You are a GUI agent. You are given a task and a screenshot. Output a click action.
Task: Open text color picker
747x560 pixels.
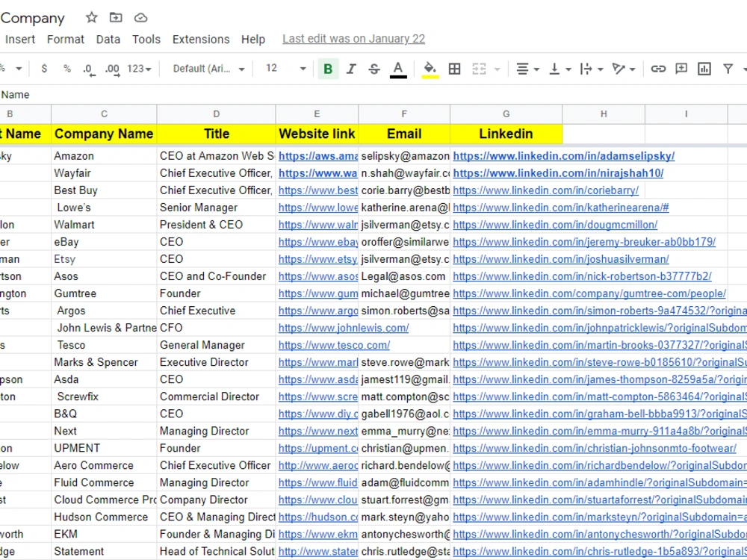[x=398, y=69]
